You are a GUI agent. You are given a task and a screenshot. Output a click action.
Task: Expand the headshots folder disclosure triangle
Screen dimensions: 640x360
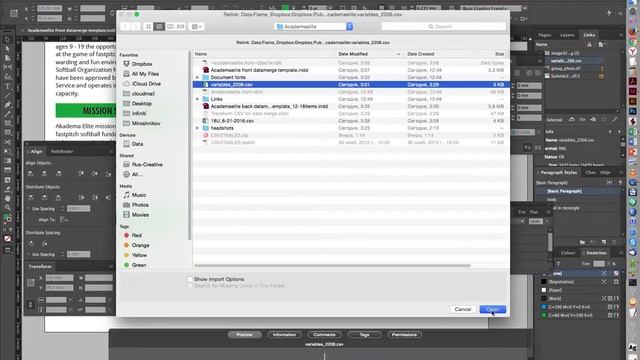point(198,128)
